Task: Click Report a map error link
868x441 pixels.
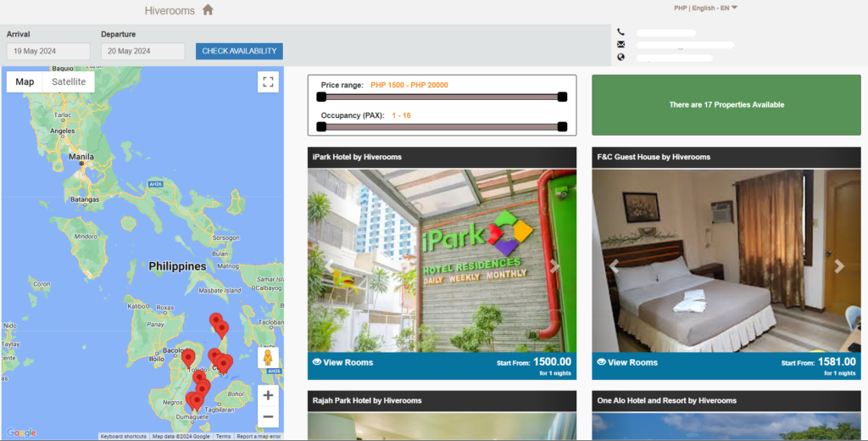Action: tap(259, 437)
